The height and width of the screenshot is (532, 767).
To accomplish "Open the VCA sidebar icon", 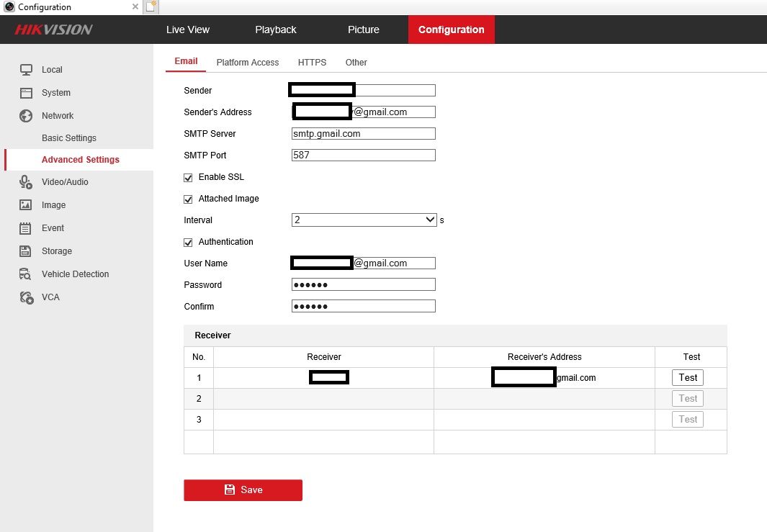I will (27, 297).
